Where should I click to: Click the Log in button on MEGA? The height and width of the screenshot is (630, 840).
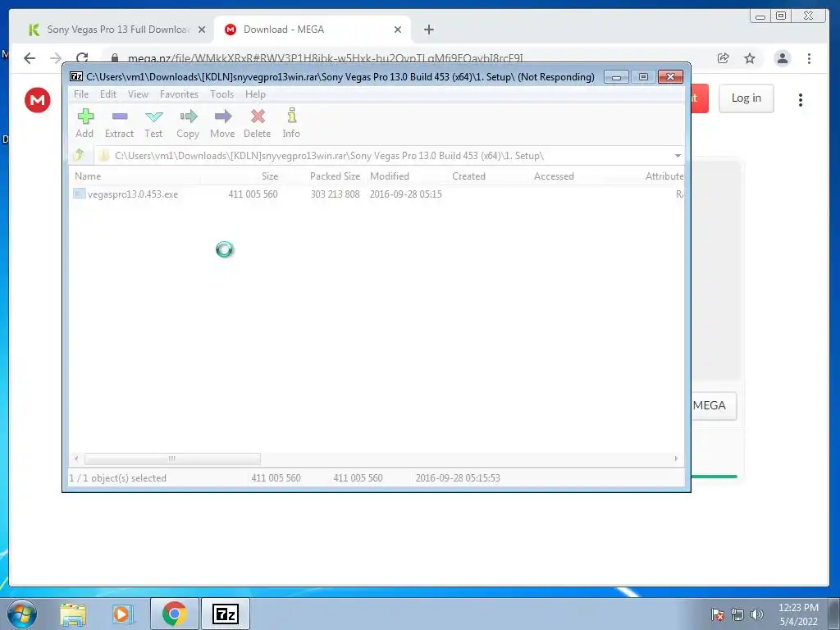[746, 98]
